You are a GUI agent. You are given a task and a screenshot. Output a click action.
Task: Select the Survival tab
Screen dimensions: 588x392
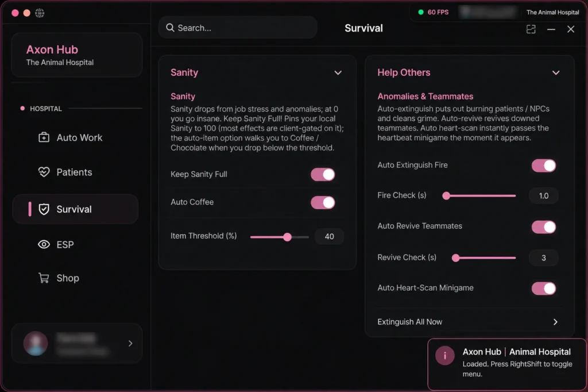[x=75, y=209]
